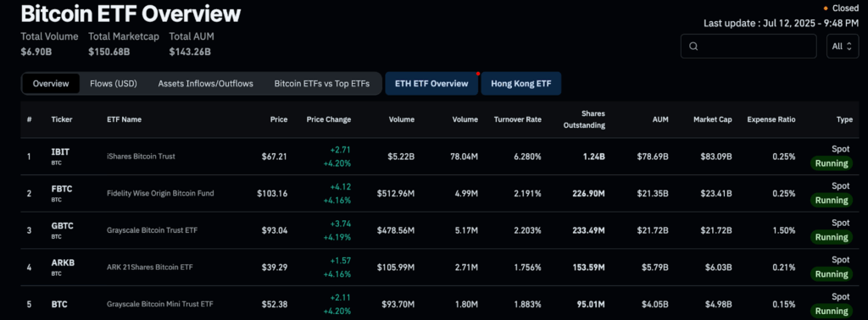Click the $52.38 price cell
Image resolution: width=868 pixels, height=320 pixels.
(275, 304)
